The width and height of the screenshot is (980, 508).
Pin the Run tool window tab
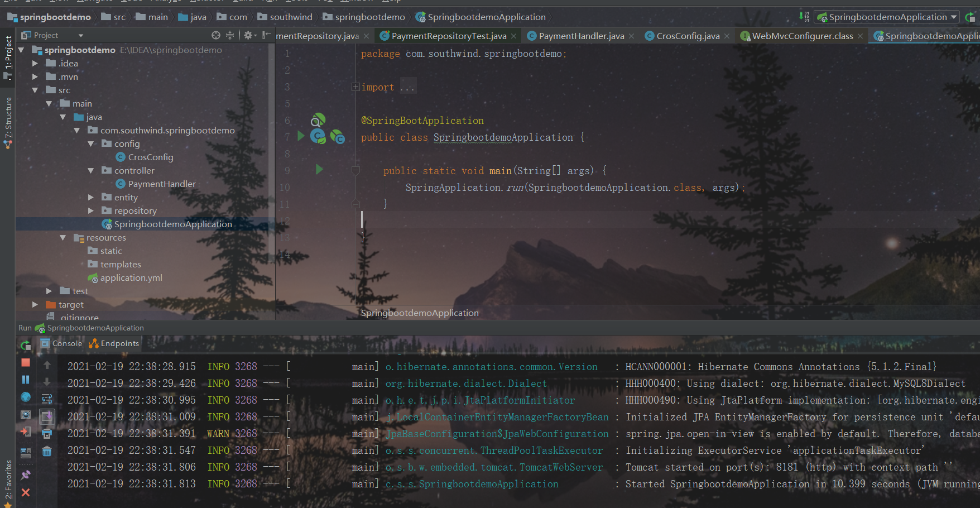coord(25,474)
